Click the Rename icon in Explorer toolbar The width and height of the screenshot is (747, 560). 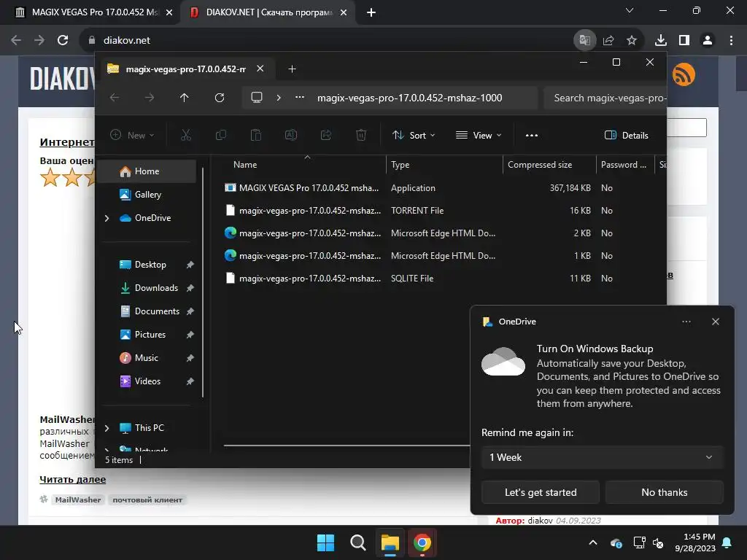[290, 135]
